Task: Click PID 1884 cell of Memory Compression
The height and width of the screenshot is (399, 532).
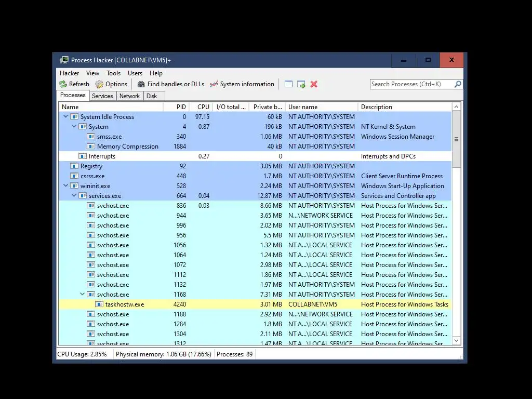Action: pos(179,146)
